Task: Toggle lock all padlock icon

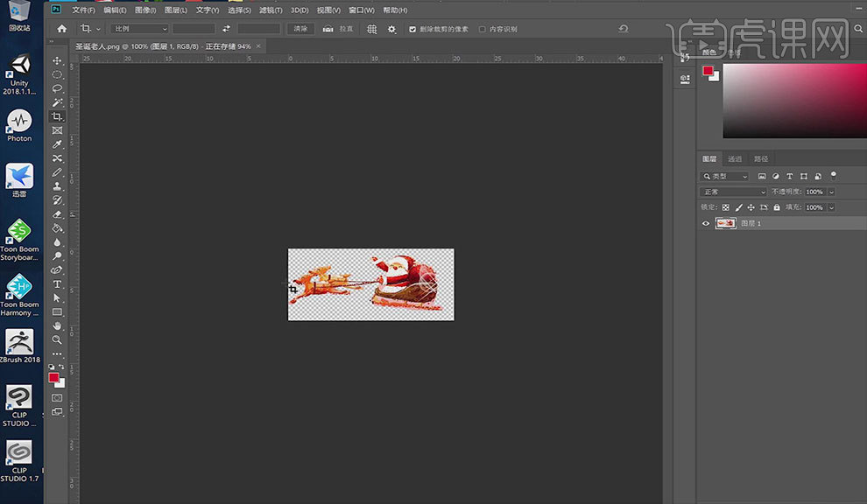Action: [776, 207]
